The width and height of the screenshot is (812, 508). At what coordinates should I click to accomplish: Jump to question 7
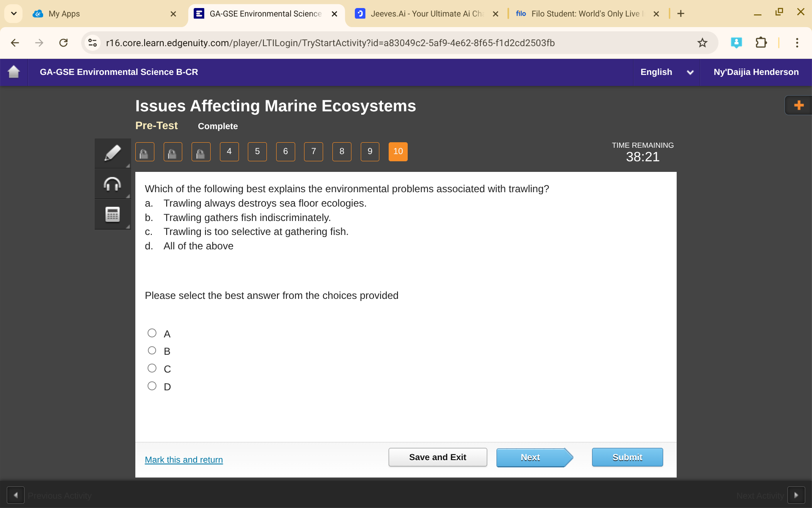coord(313,152)
